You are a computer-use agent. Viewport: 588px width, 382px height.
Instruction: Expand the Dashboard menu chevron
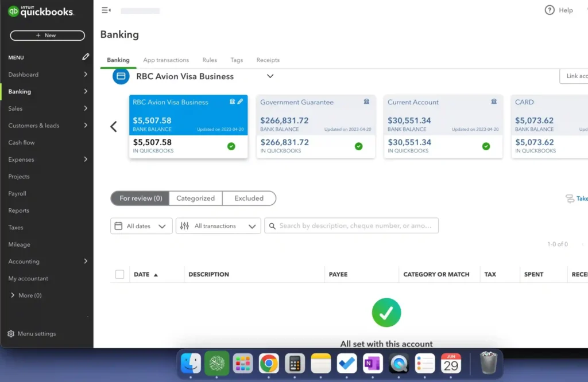(x=86, y=74)
